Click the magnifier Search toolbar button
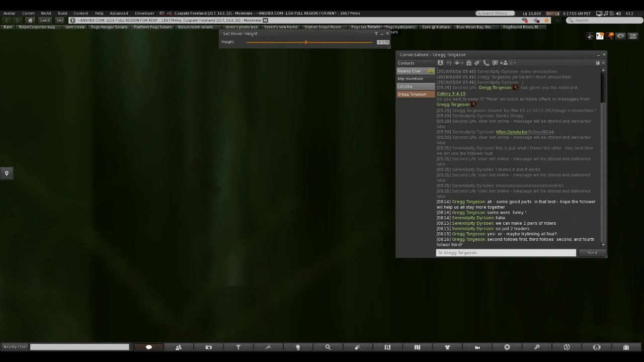 coord(328,347)
